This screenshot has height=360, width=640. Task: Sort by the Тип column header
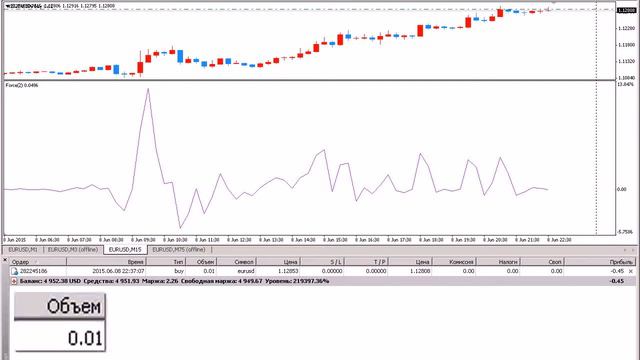pos(166,262)
